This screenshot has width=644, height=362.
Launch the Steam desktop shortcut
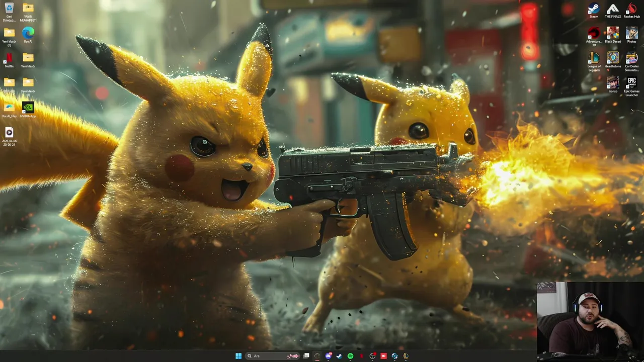[594, 11]
